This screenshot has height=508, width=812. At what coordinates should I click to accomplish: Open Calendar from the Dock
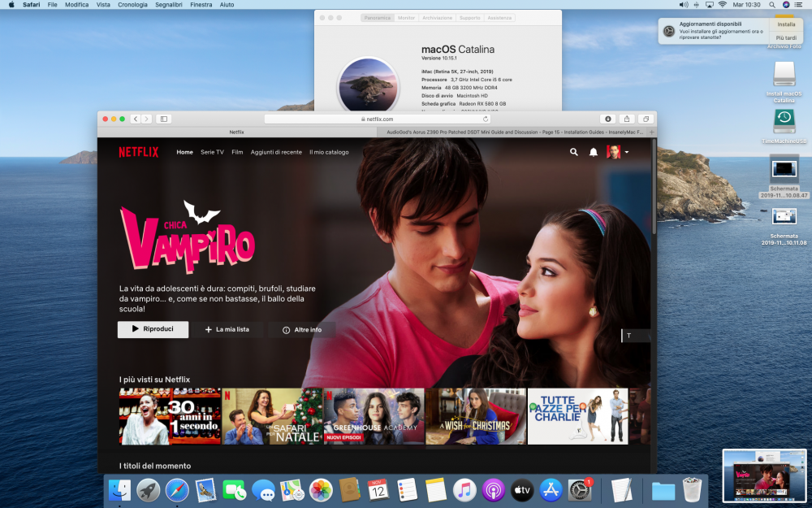click(378, 489)
